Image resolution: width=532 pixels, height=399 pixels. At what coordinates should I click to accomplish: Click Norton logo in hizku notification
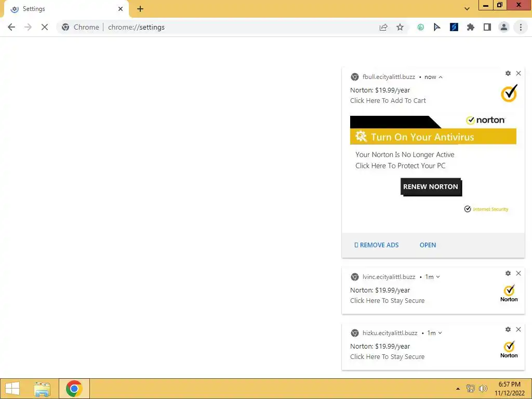coord(509,350)
